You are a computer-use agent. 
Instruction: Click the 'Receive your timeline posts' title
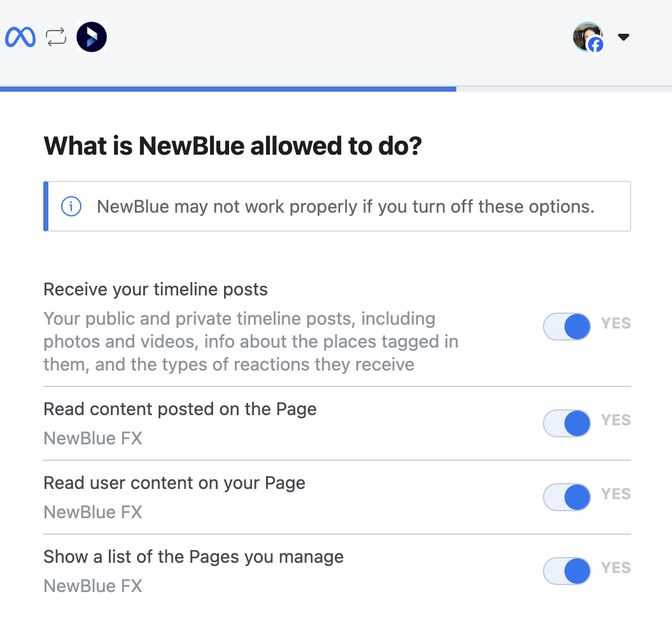(x=155, y=290)
